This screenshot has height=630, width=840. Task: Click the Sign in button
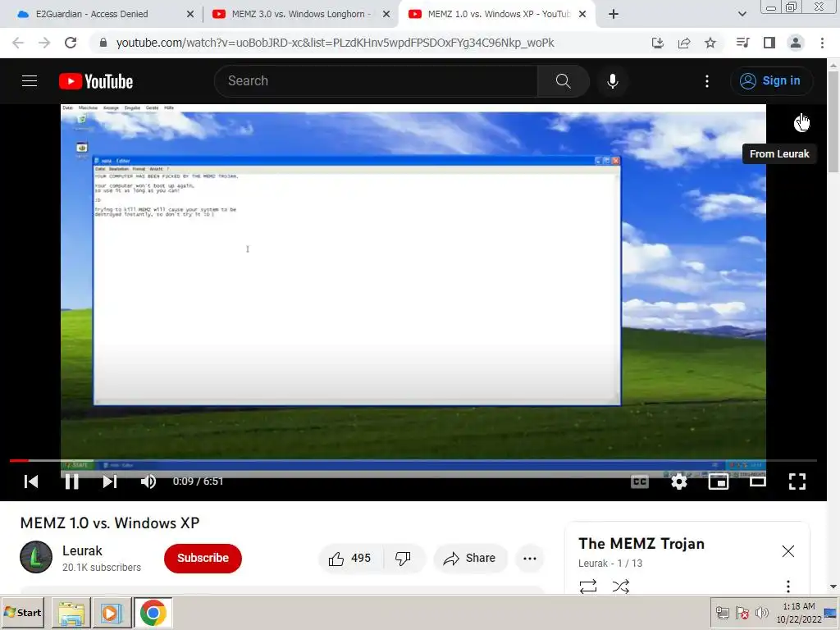click(771, 81)
